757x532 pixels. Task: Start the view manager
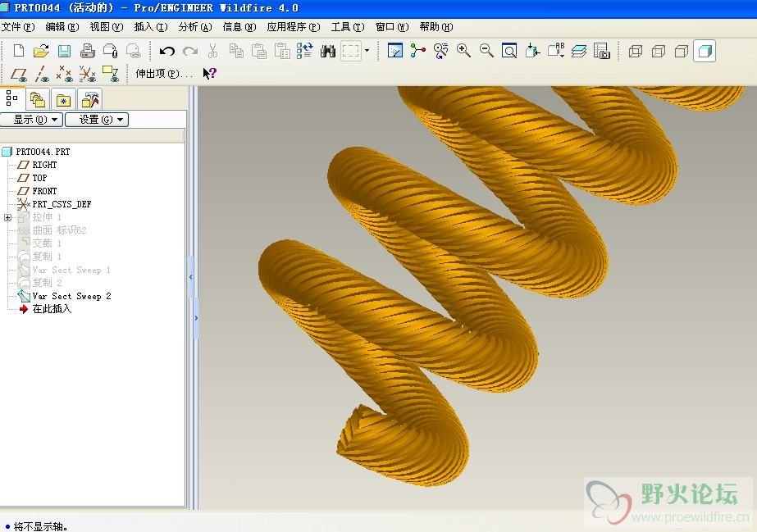point(601,51)
